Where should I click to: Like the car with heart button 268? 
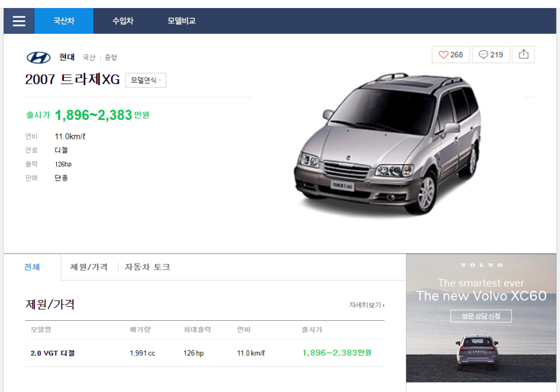(x=450, y=54)
